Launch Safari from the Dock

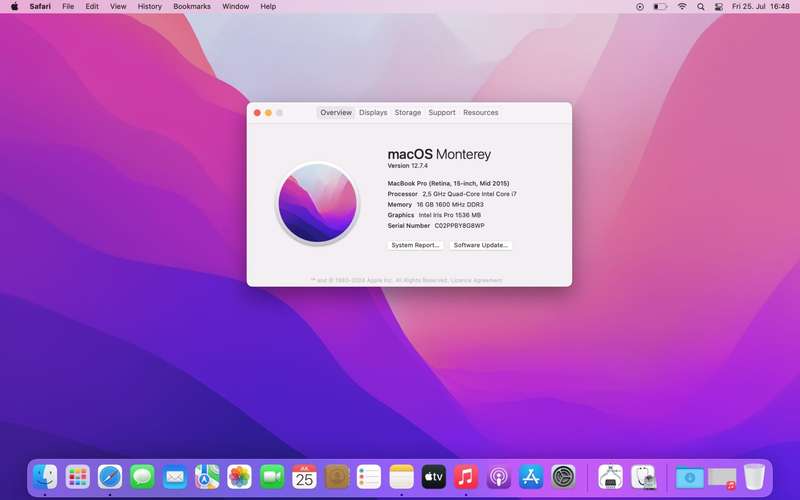[110, 477]
